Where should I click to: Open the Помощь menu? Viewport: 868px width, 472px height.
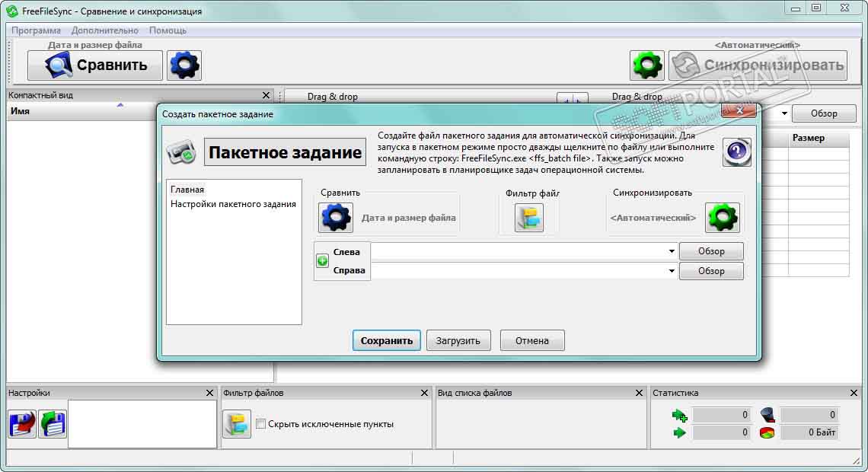pyautogui.click(x=168, y=30)
